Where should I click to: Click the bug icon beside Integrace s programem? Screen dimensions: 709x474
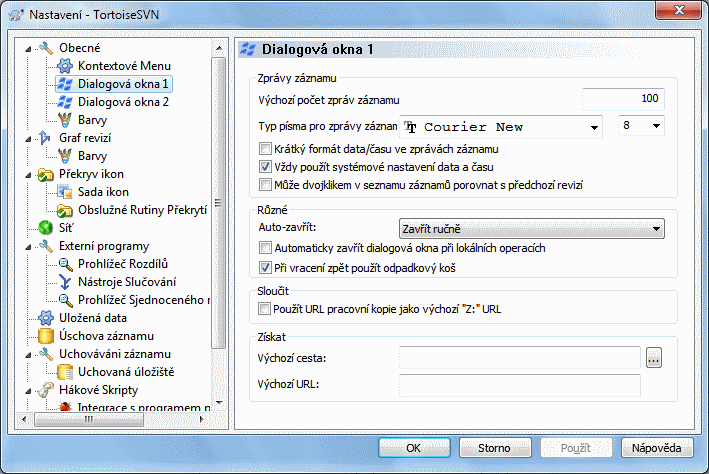(65, 407)
